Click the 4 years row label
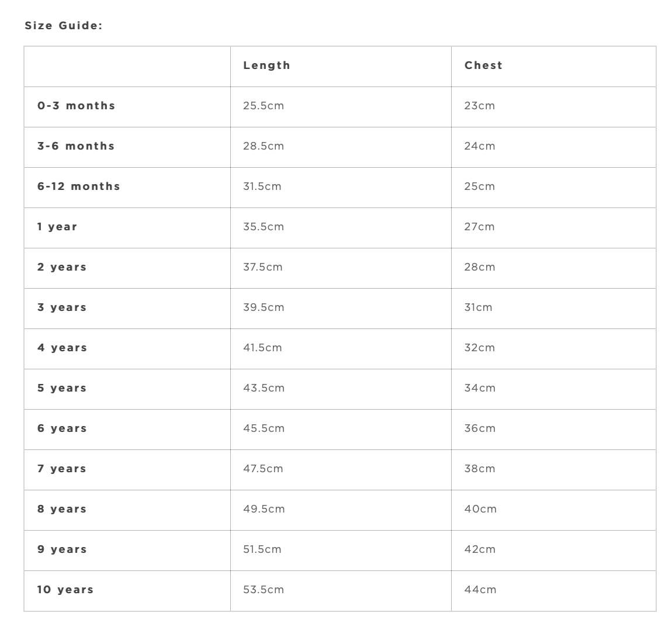 [x=62, y=348]
